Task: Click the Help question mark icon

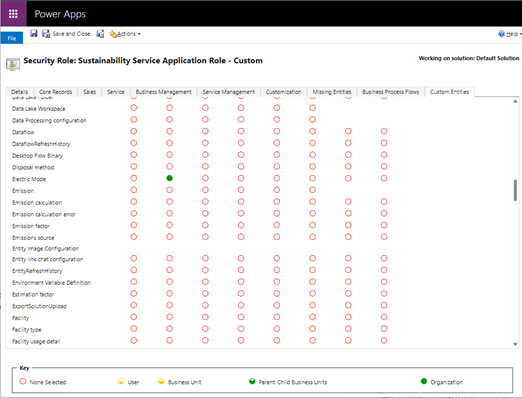Action: pos(501,34)
